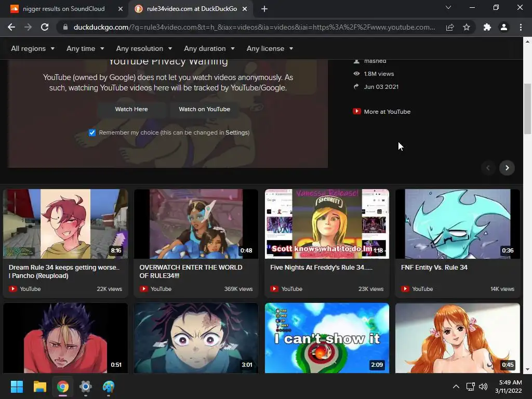
Task: Open the 0:45 duration video thumbnail
Action: point(457,338)
